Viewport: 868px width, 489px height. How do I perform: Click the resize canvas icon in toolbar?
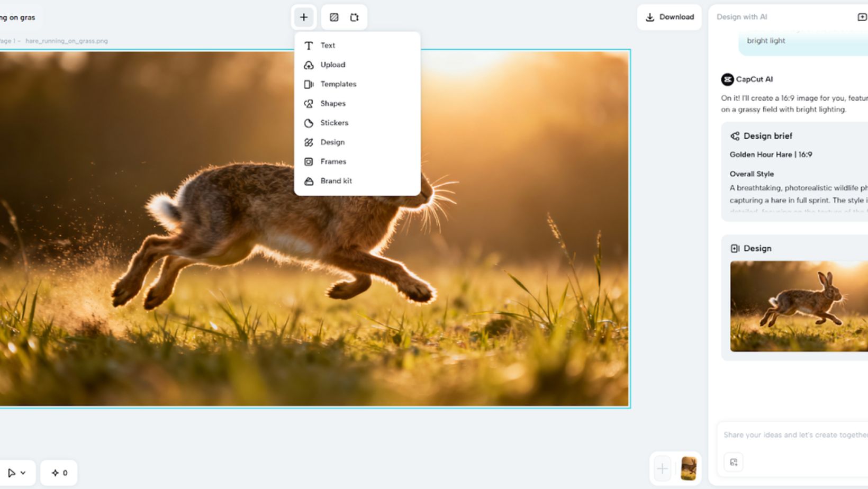[354, 17]
